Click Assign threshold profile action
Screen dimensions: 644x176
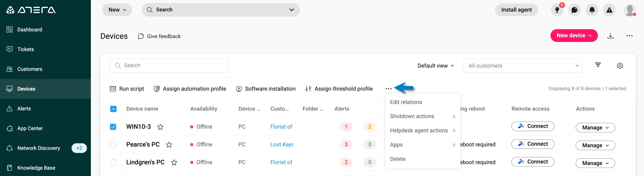(339, 89)
